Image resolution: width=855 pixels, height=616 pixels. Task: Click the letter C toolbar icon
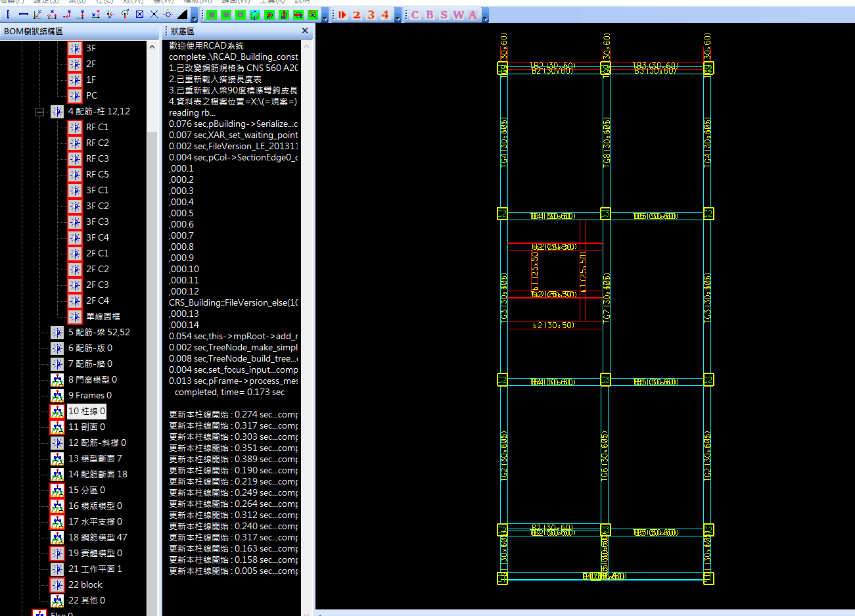coord(415,14)
